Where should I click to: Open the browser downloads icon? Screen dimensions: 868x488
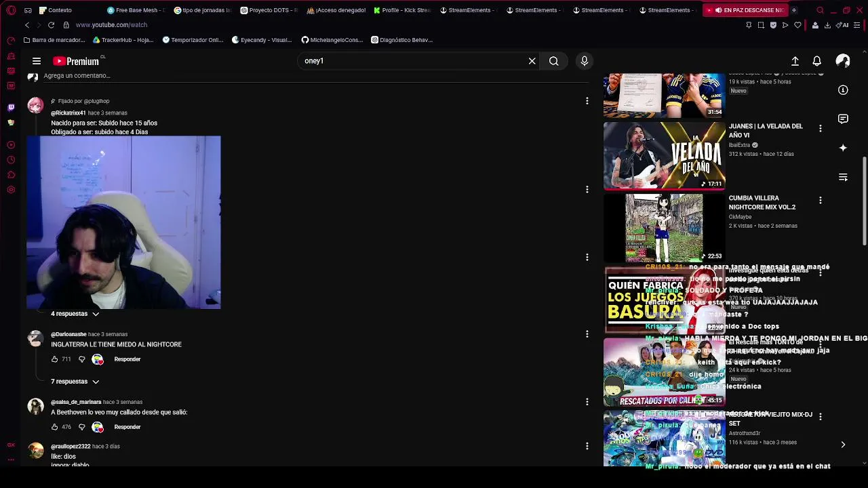[x=827, y=25]
